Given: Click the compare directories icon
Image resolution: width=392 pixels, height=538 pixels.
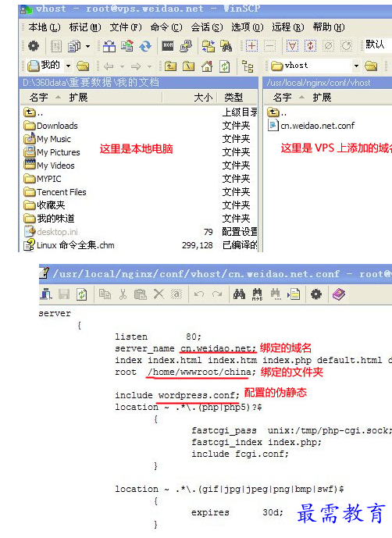Looking at the screenshot, I should pyautogui.click(x=109, y=45).
